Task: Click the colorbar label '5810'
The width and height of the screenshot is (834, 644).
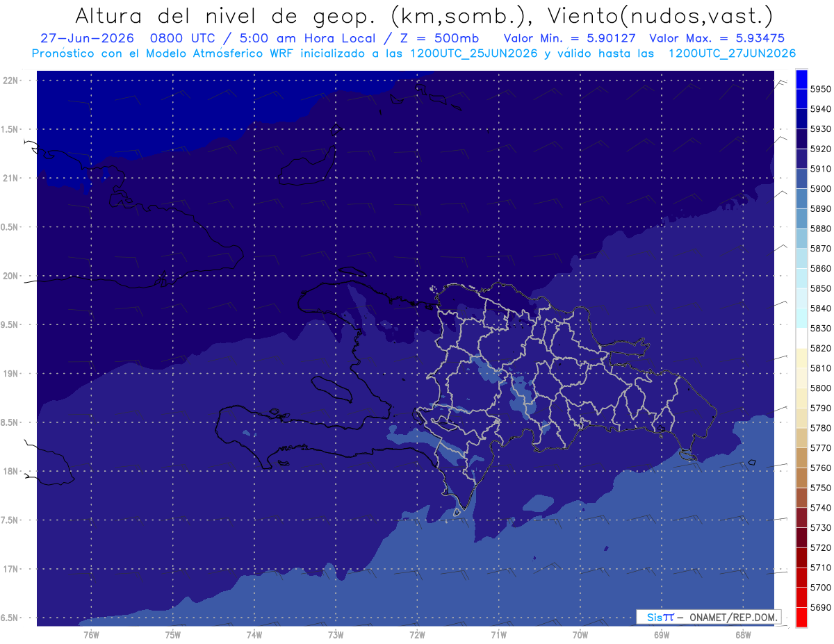Action: (821, 368)
